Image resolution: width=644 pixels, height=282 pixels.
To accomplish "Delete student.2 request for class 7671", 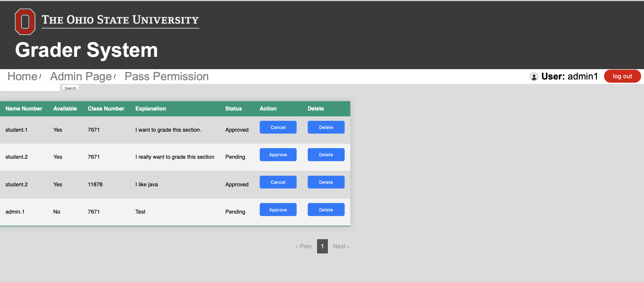I will tap(326, 155).
